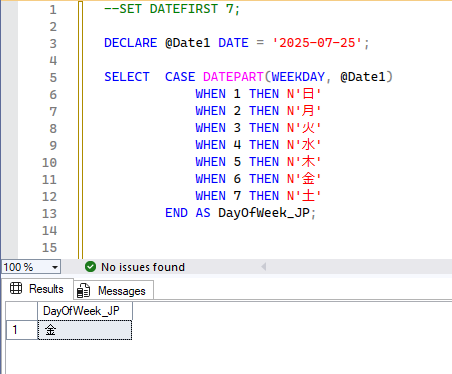452x374 pixels.
Task: Click the green No issues found checkmark icon
Action: click(x=90, y=267)
